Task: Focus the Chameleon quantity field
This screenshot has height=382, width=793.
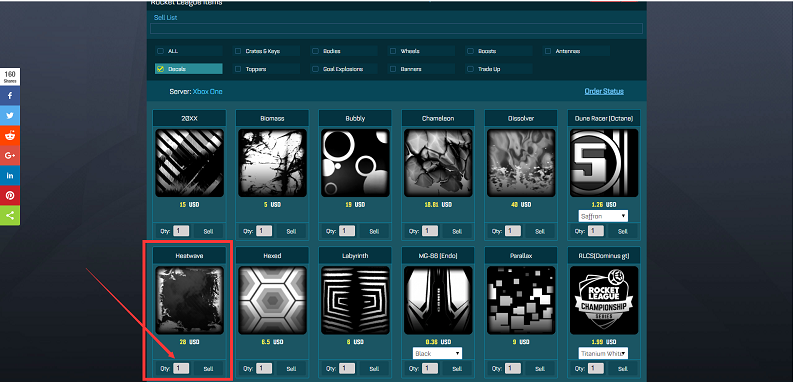Action: [x=430, y=231]
